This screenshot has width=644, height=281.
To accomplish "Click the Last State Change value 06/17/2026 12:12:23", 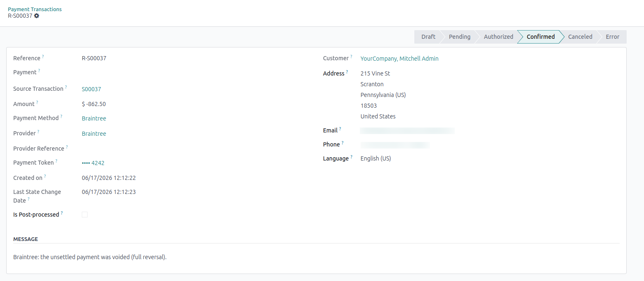I will (x=109, y=192).
